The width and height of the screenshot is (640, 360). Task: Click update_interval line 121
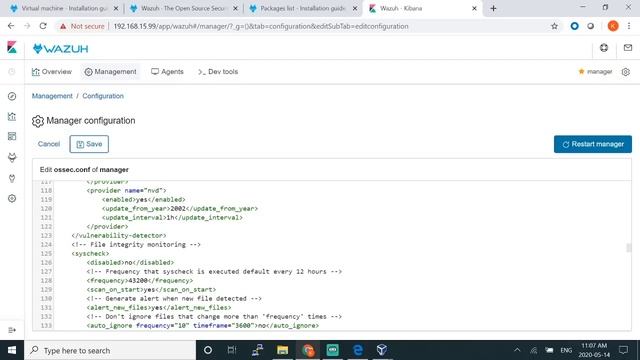[x=172, y=218]
